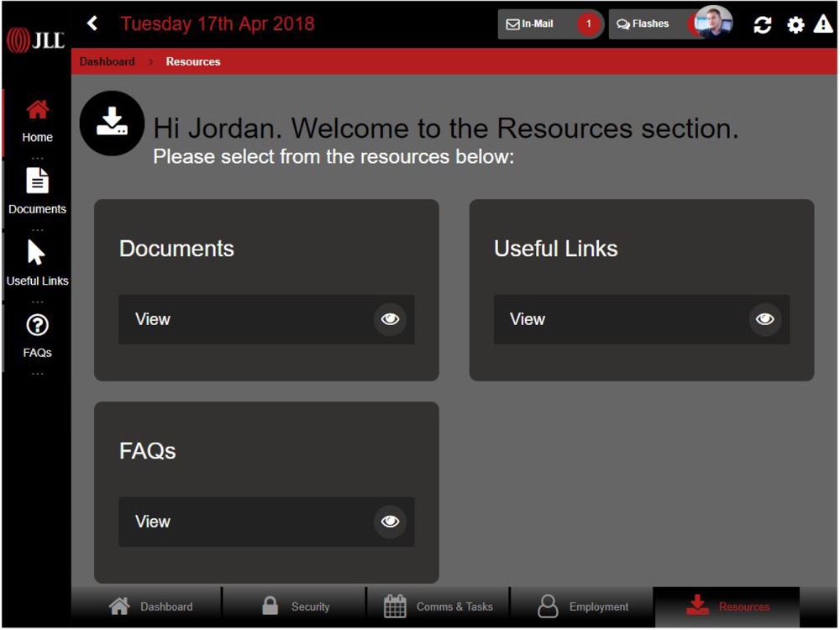
Task: Click the In-Mail notification badge showing 1
Action: click(588, 24)
